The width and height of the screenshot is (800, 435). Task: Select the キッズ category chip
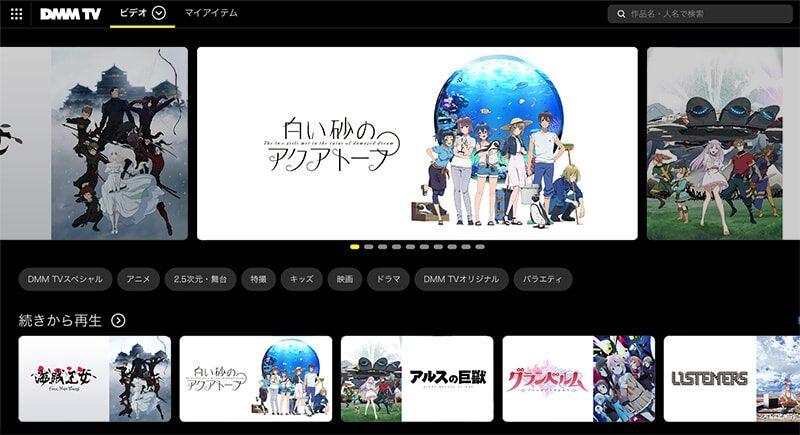pyautogui.click(x=301, y=279)
